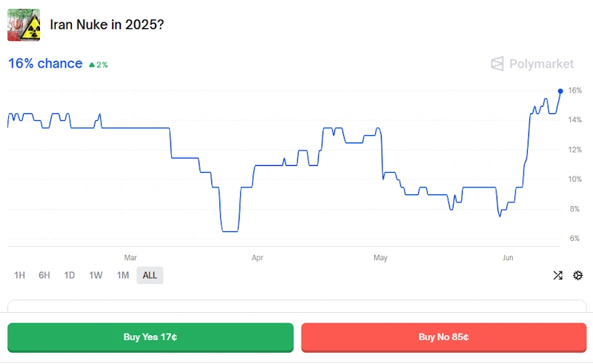Show the 1D chart range
Viewport: 593px width, 364px height.
point(70,276)
